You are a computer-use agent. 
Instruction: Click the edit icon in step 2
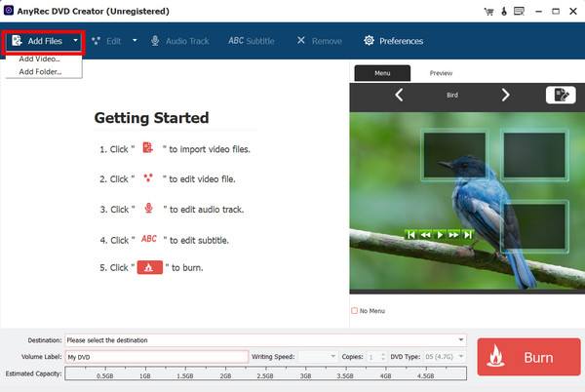point(148,177)
